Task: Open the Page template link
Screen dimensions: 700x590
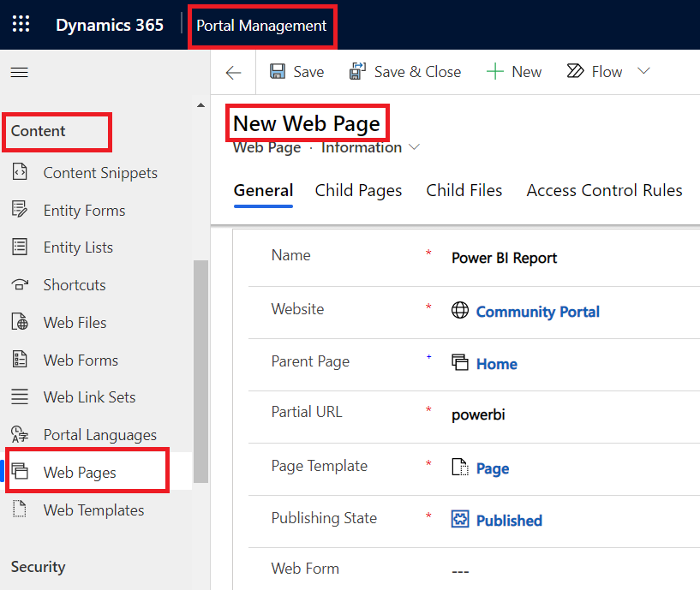Action: (493, 468)
